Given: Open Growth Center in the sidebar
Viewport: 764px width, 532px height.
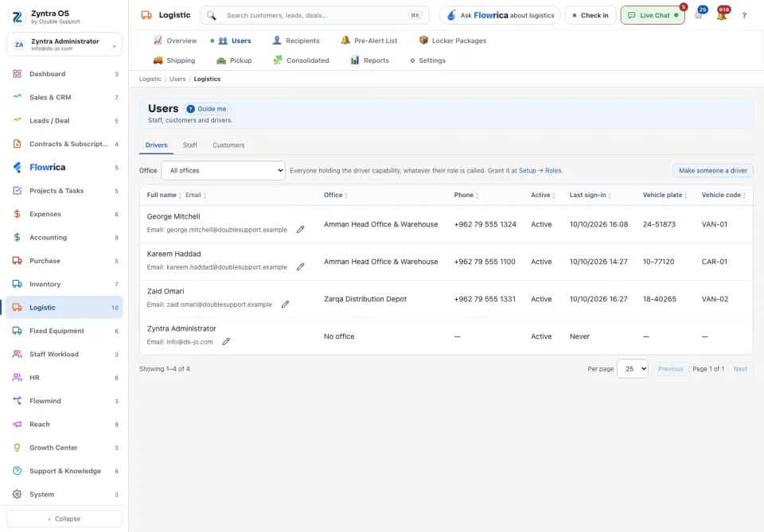Looking at the screenshot, I should 64,448.
